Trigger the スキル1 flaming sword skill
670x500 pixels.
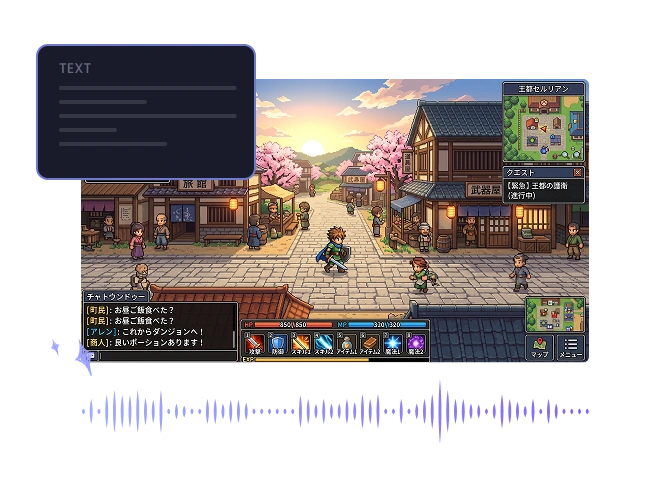[x=301, y=344]
